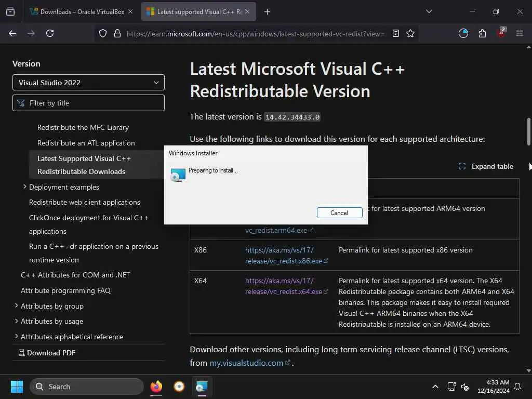Image resolution: width=532 pixels, height=399 pixels.
Task: Open the list all tabs dropdown arrow
Action: coord(429,11)
